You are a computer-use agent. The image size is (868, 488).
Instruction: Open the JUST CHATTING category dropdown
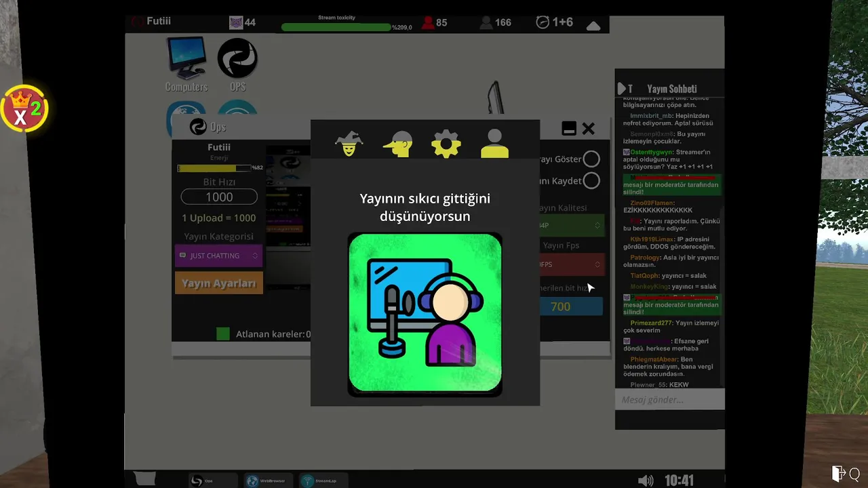tap(218, 256)
